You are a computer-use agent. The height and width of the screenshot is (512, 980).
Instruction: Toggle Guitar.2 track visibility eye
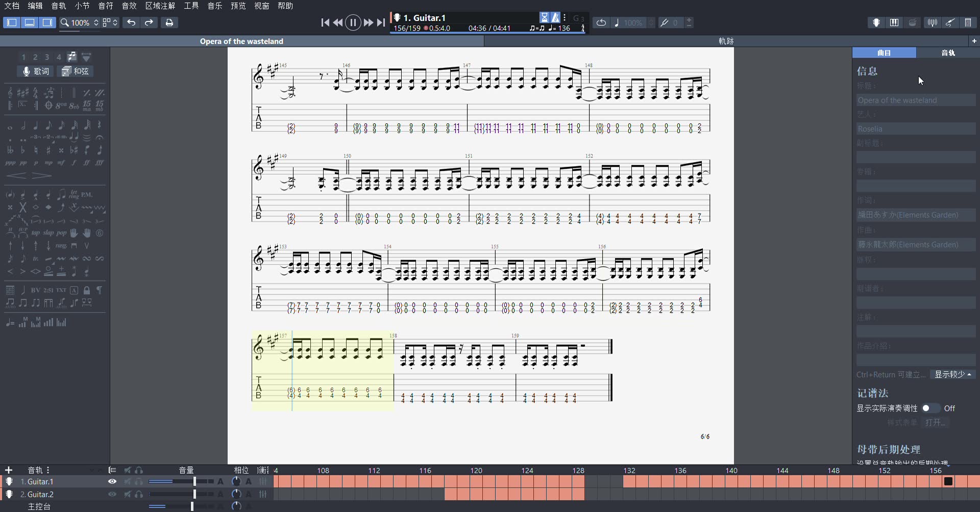coord(112,494)
